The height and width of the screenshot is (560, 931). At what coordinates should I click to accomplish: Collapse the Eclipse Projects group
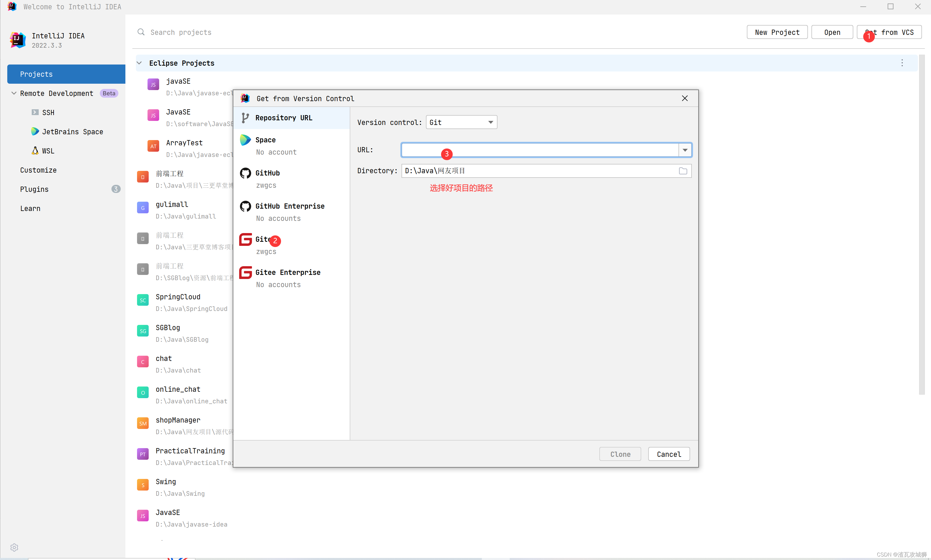tap(139, 63)
